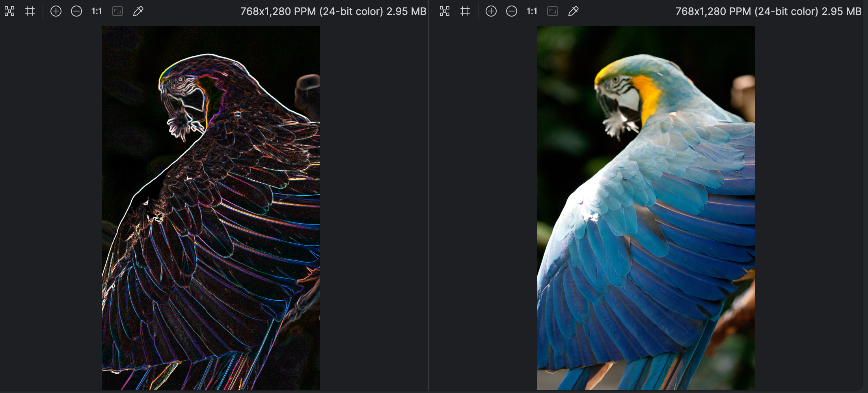This screenshot has width=868, height=393.
Task: Toggle chessboard background in left image pane
Action: [x=9, y=11]
